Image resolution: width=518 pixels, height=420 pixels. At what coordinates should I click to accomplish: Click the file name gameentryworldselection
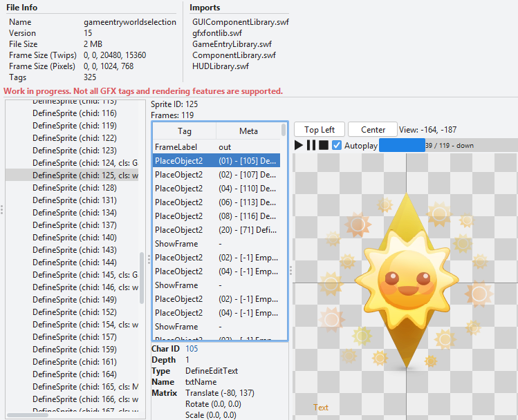[130, 22]
